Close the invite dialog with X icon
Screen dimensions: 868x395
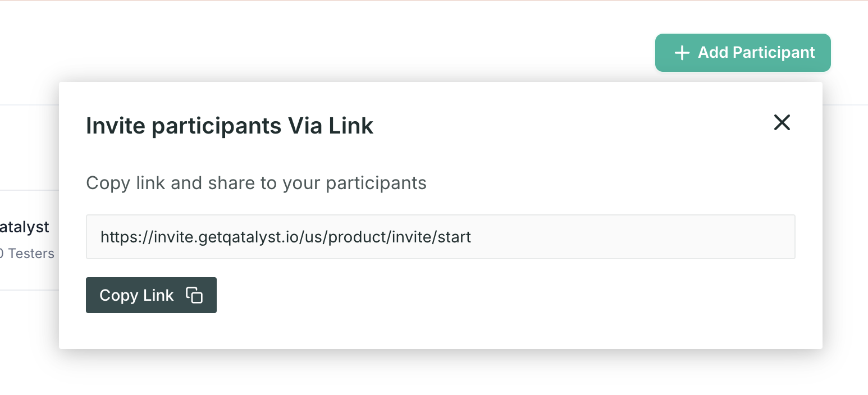[782, 122]
